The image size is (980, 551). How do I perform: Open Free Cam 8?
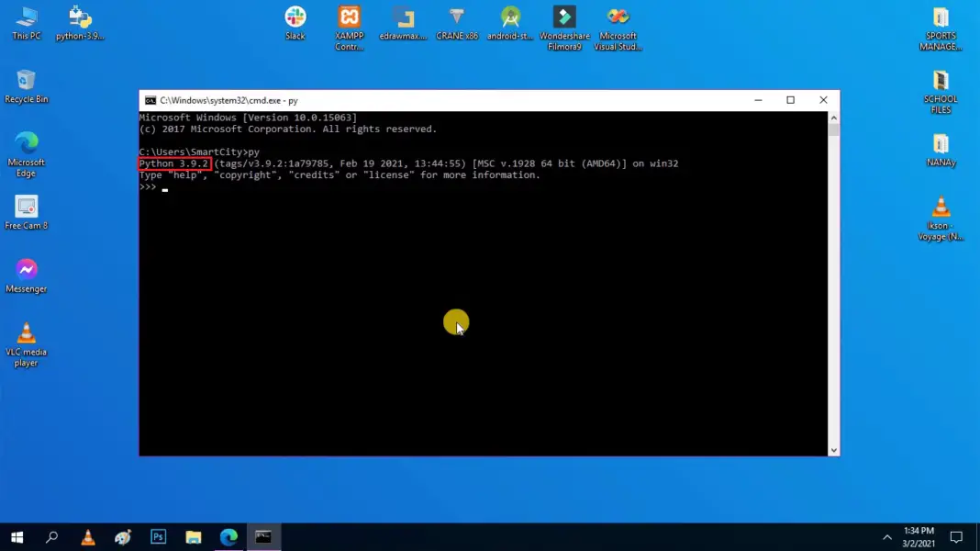click(26, 208)
